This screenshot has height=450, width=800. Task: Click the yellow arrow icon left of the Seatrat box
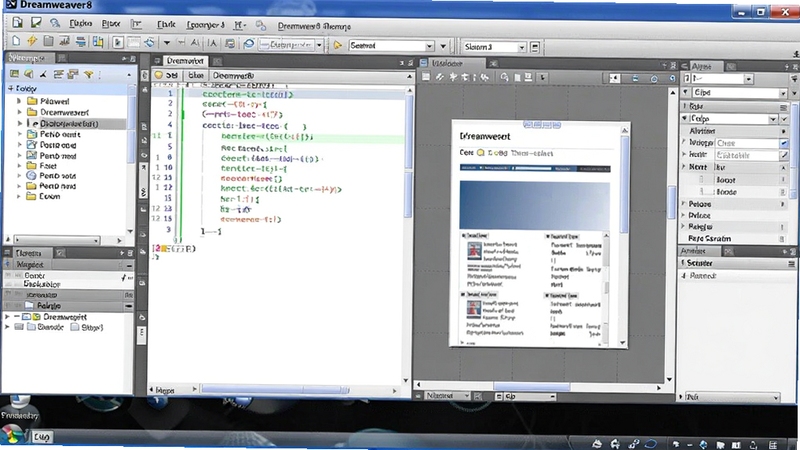pos(337,45)
